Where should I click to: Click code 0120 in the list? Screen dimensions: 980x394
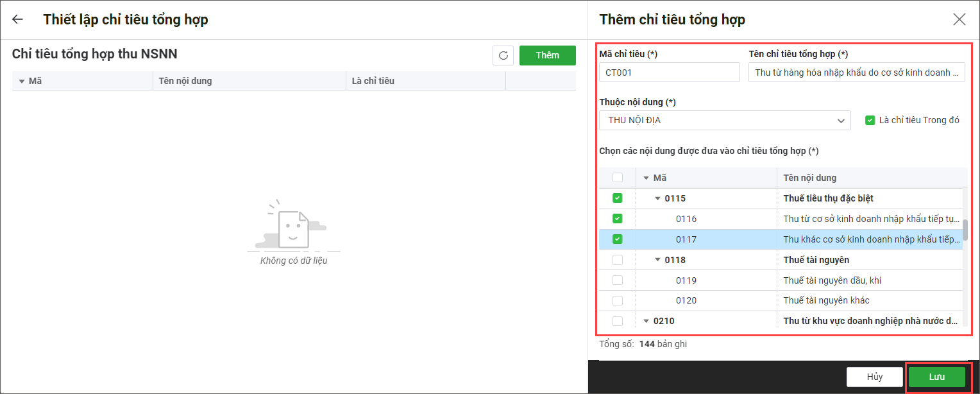coord(686,300)
